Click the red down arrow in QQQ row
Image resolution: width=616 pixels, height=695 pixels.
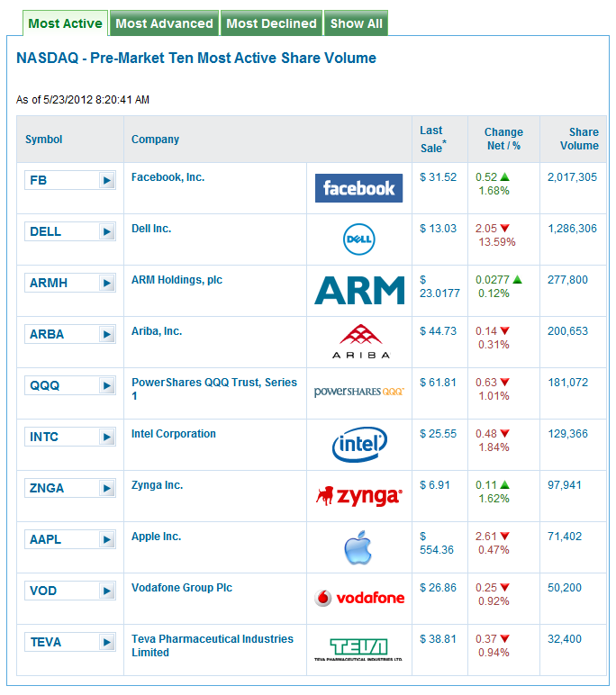pyautogui.click(x=504, y=382)
